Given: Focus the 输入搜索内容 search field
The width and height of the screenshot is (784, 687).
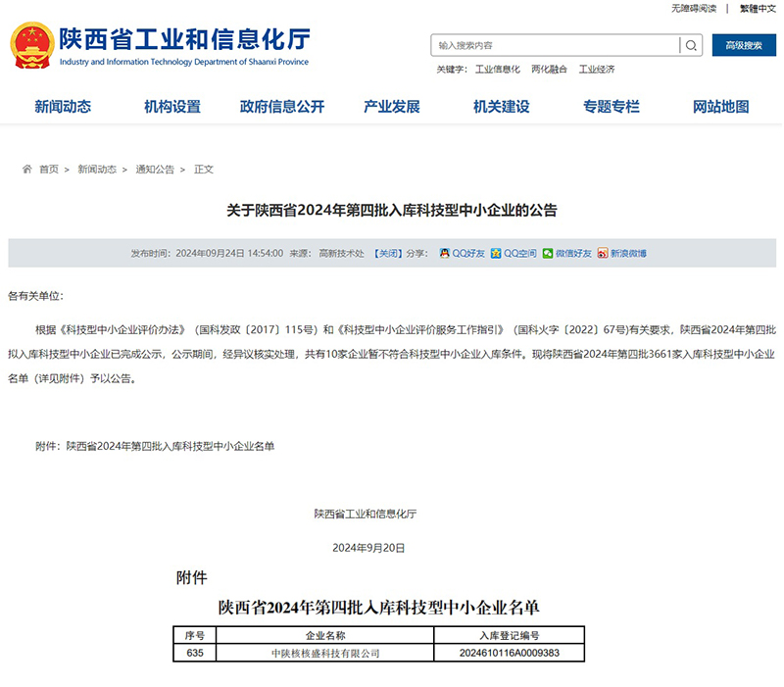Looking at the screenshot, I should pyautogui.click(x=554, y=45).
